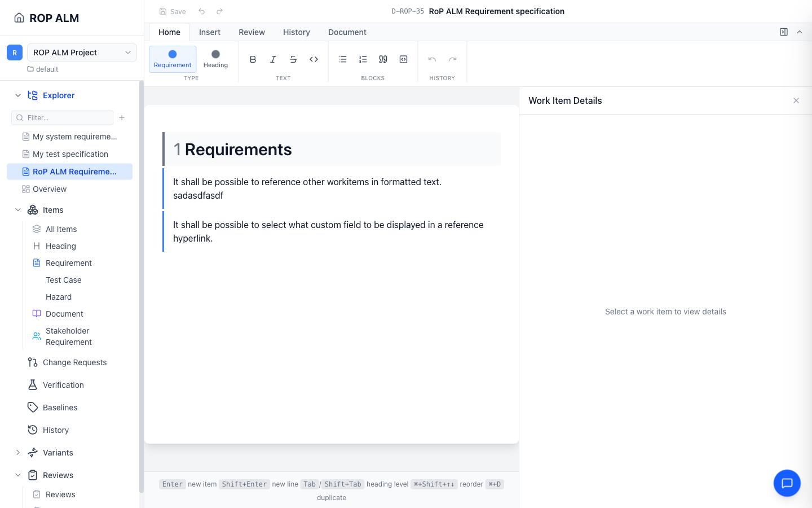Screen dimensions: 812x508
Task: Open the Heading items list
Action: 61,246
